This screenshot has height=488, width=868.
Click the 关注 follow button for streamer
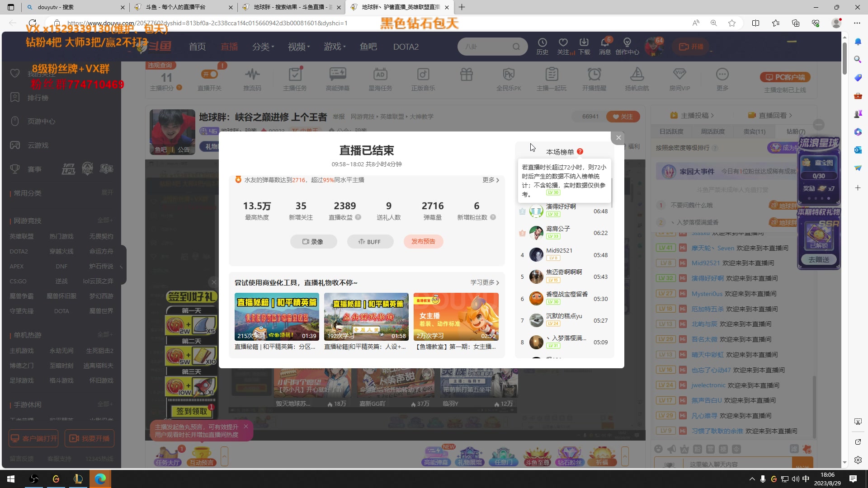pos(623,117)
